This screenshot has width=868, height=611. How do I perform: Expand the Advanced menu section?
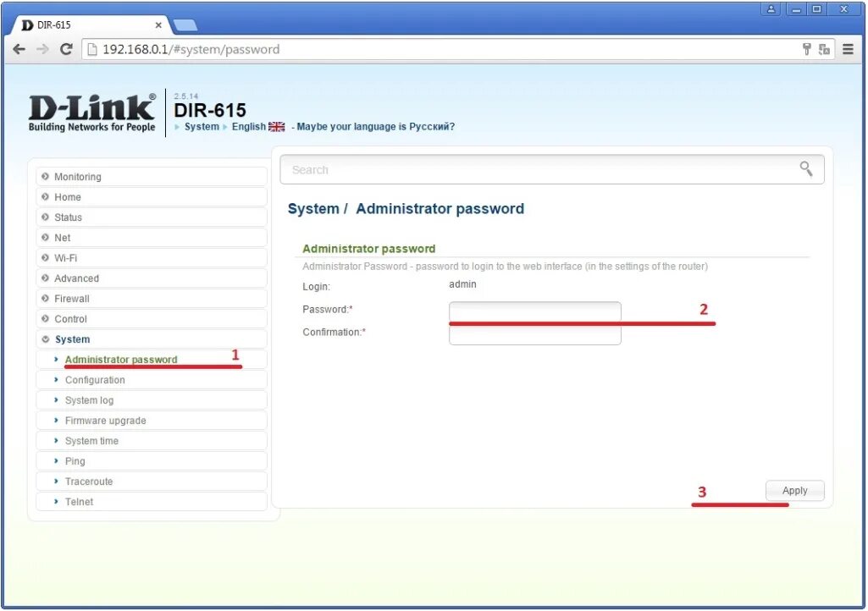click(151, 278)
